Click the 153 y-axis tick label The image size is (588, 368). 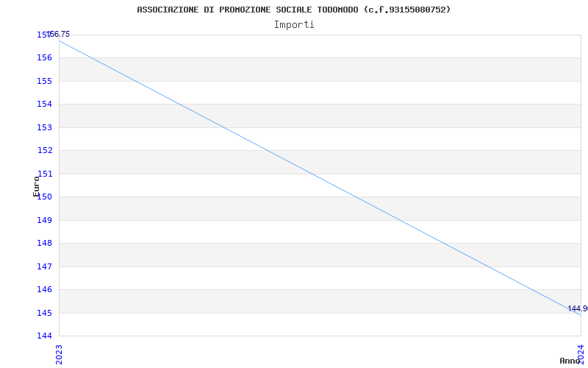click(44, 127)
